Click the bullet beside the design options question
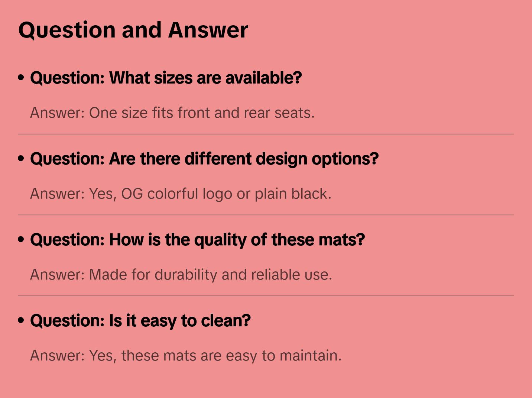Screen dimensions: 532x398 [x=21, y=159]
